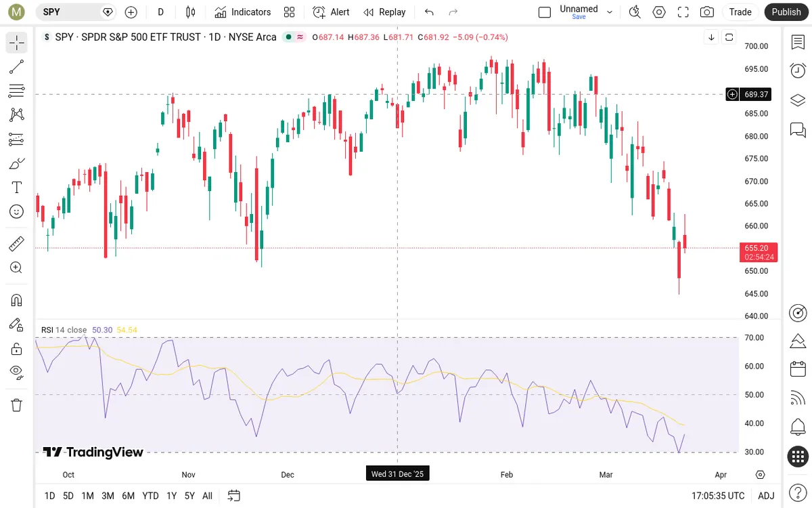812x508 pixels.
Task: Create an Alert
Action: [x=332, y=12]
